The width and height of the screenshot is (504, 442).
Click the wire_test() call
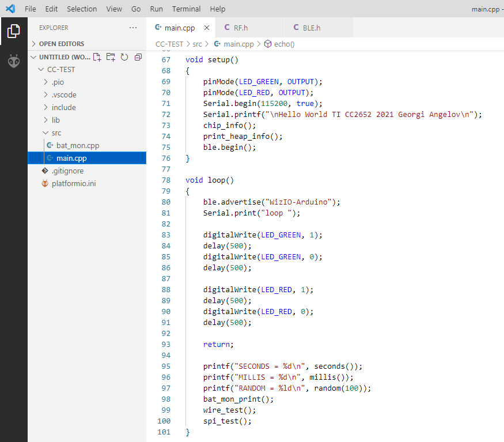tap(229, 410)
